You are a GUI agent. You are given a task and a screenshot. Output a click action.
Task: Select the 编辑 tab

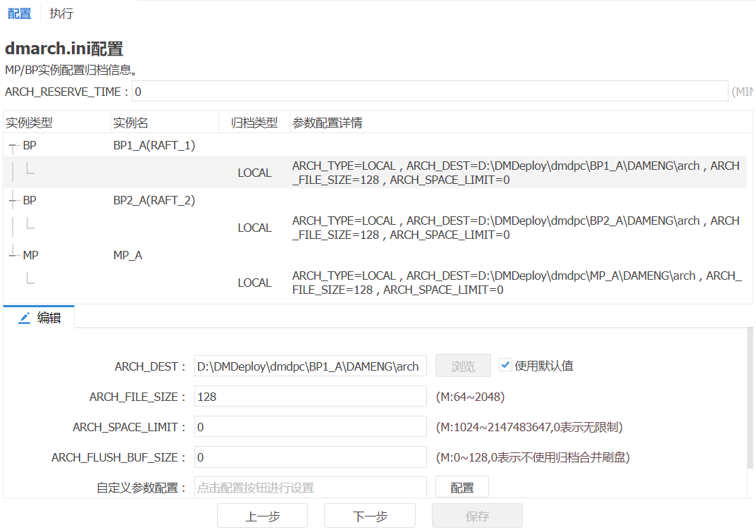pos(48,318)
